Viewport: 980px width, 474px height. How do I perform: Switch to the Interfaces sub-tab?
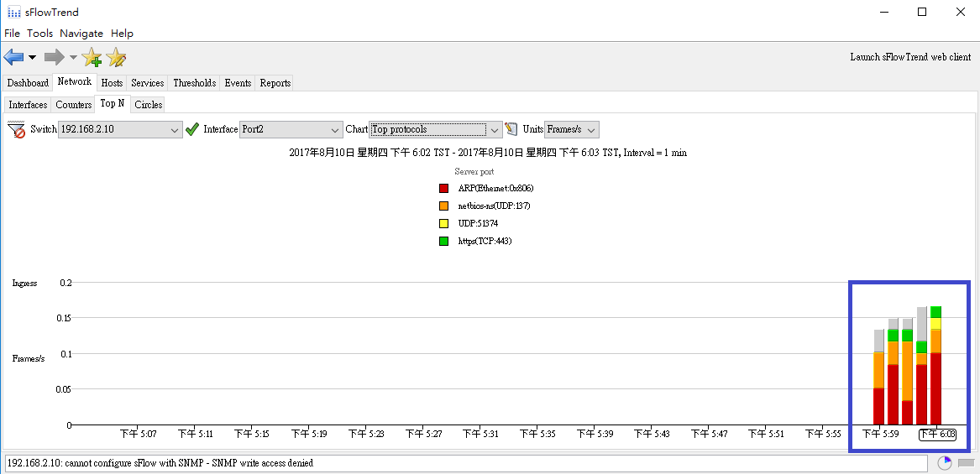[28, 105]
